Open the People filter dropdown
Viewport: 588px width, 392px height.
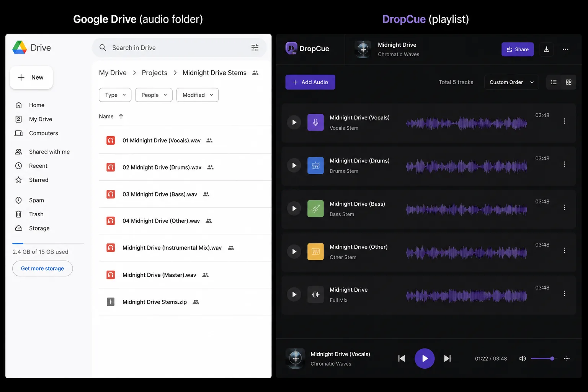point(154,95)
